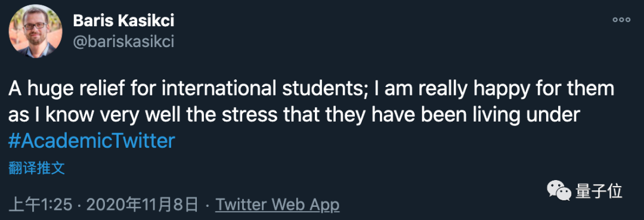Image resolution: width=644 pixels, height=220 pixels.
Task: Open the three-dot more options menu
Action: pyautogui.click(x=621, y=20)
